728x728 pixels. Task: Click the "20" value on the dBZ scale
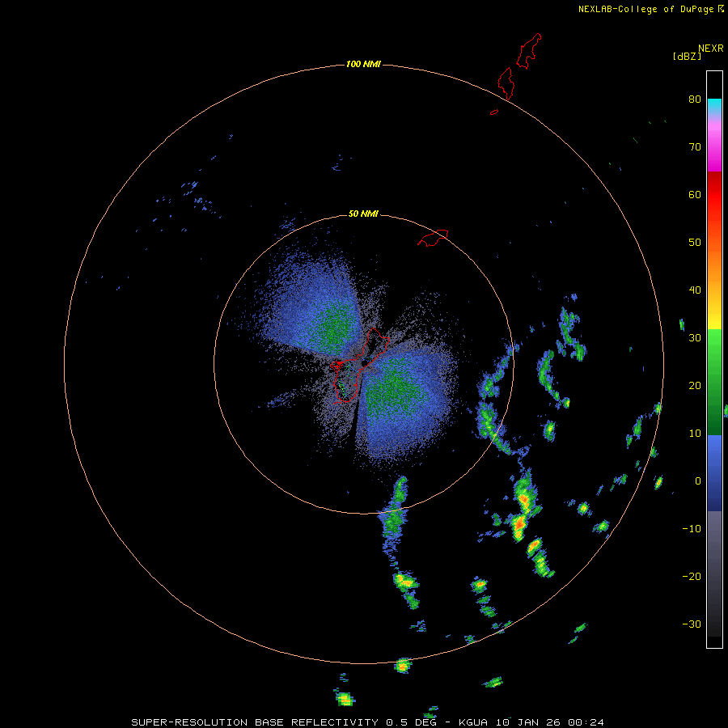[695, 385]
